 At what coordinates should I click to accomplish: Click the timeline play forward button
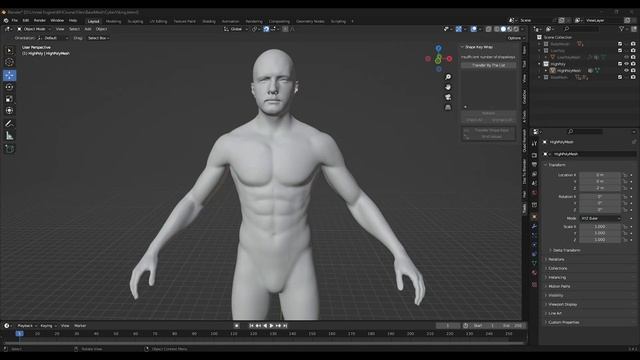coord(271,326)
